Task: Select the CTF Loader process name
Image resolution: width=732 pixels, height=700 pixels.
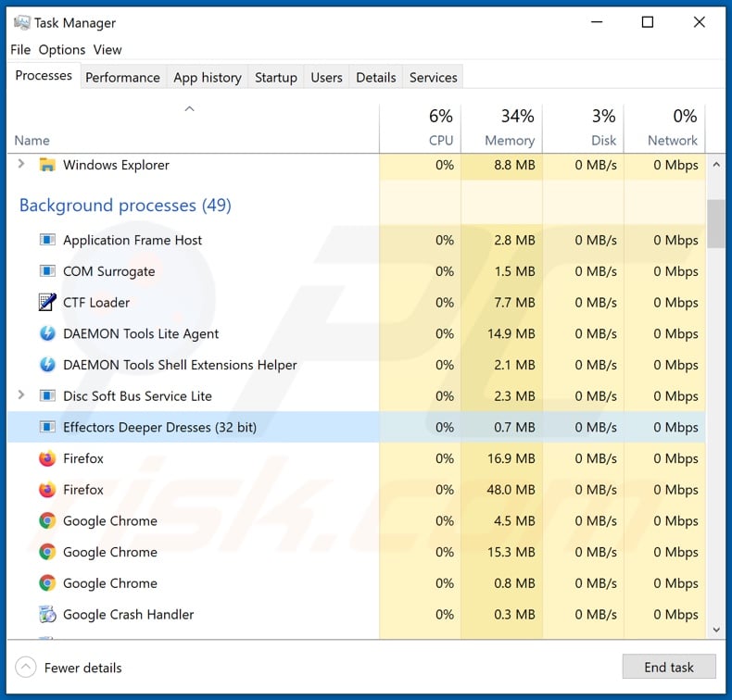Action: [x=96, y=302]
